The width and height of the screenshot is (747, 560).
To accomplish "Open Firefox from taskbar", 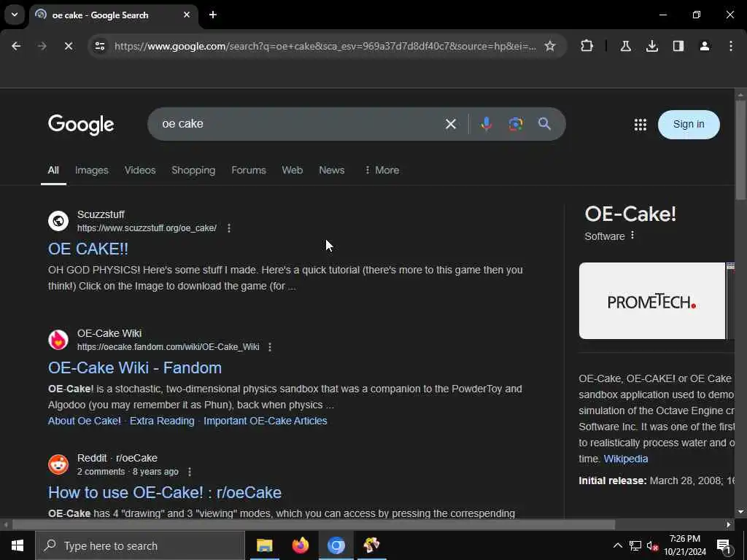I will pyautogui.click(x=300, y=545).
